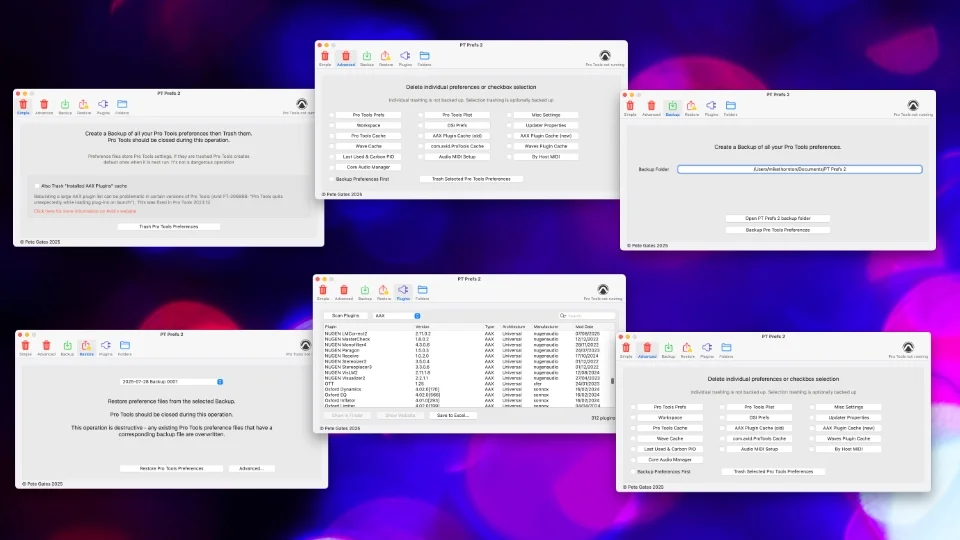Click the Save to Excel... button
The image size is (960, 540).
pos(452,415)
